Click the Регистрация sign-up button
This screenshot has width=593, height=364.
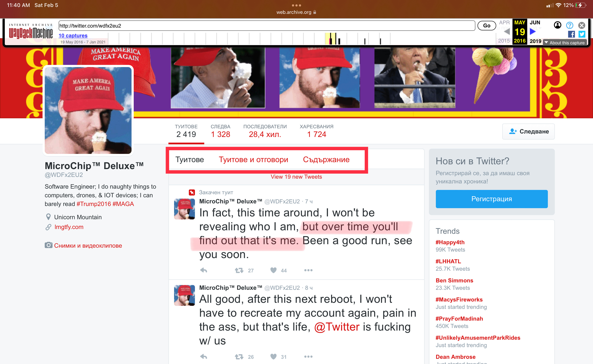pos(491,199)
